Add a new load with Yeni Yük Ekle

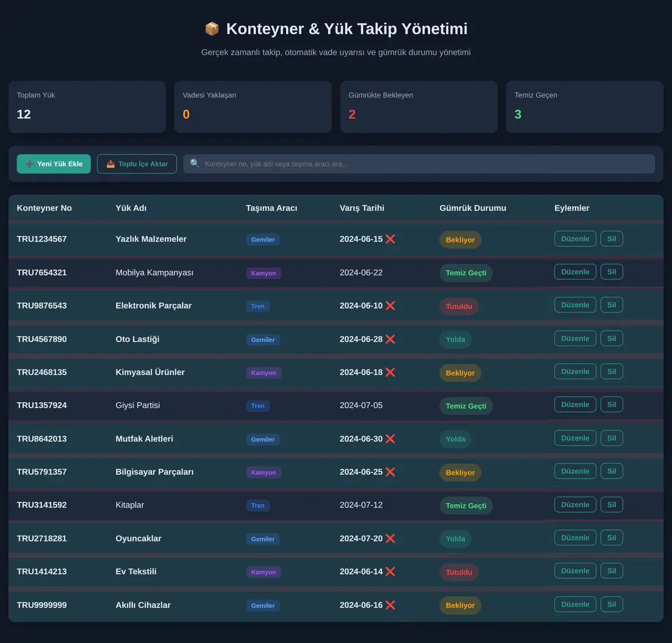click(54, 164)
